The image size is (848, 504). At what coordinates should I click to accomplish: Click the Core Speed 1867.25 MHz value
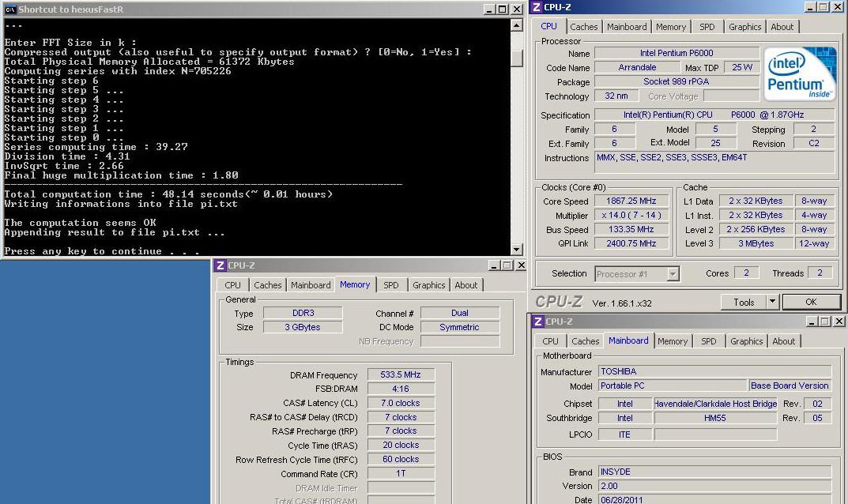[631, 201]
